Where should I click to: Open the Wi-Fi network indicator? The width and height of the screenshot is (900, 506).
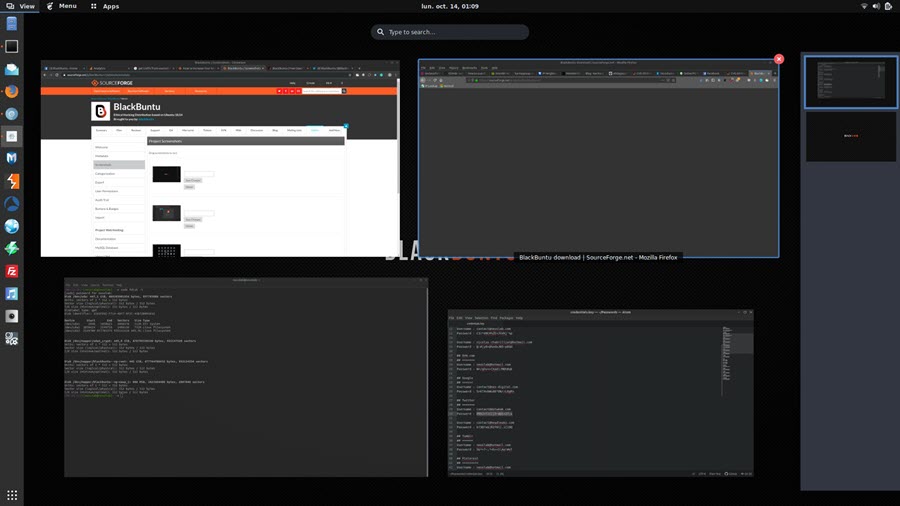coord(864,6)
